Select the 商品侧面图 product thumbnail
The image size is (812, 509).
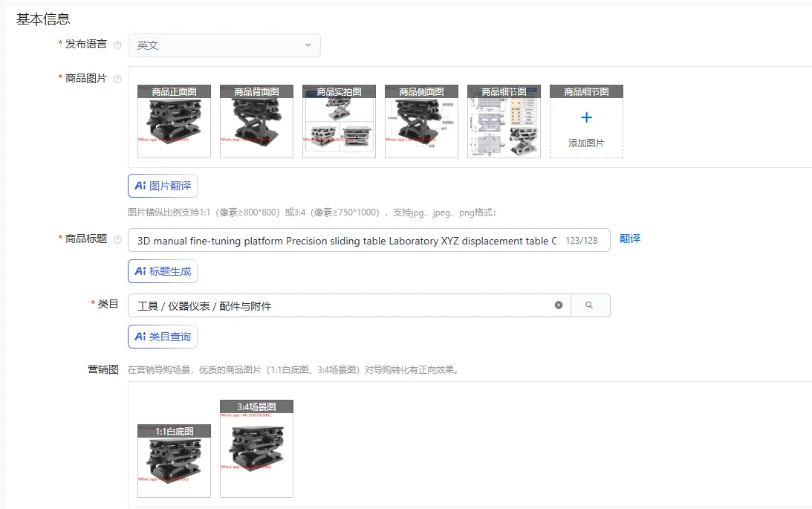click(x=421, y=121)
